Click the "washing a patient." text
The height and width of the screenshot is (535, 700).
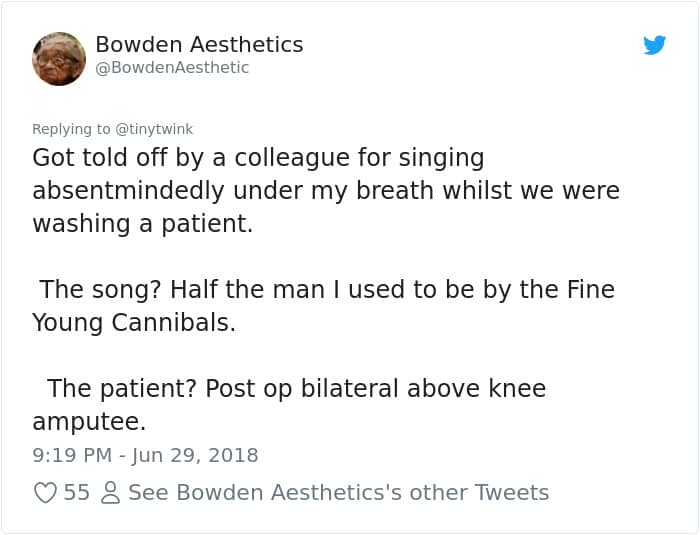pos(143,224)
